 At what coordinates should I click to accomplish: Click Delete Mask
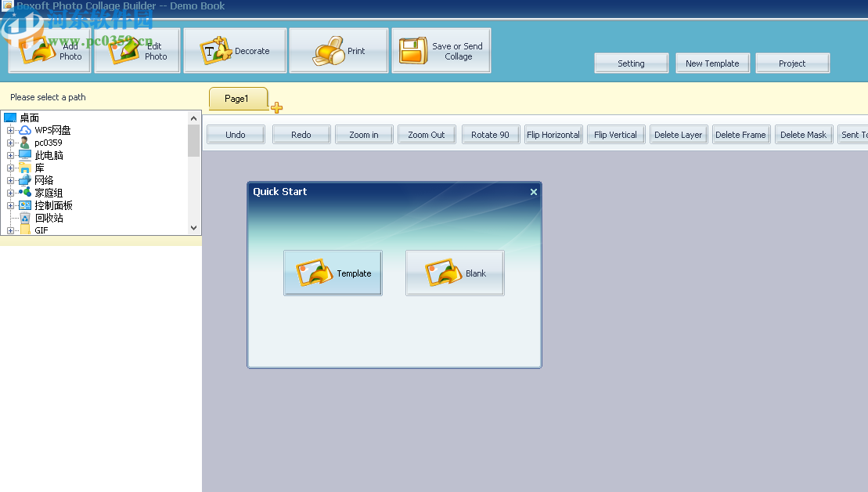click(804, 135)
